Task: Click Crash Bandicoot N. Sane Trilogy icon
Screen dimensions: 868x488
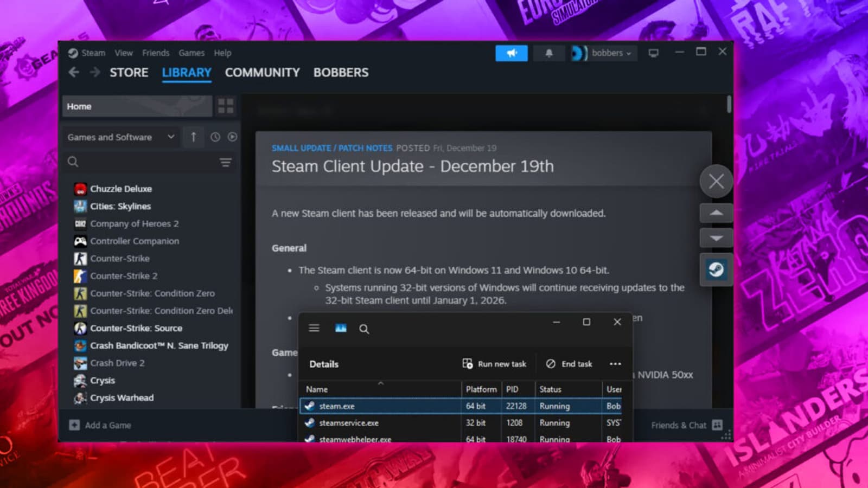Action: point(80,345)
